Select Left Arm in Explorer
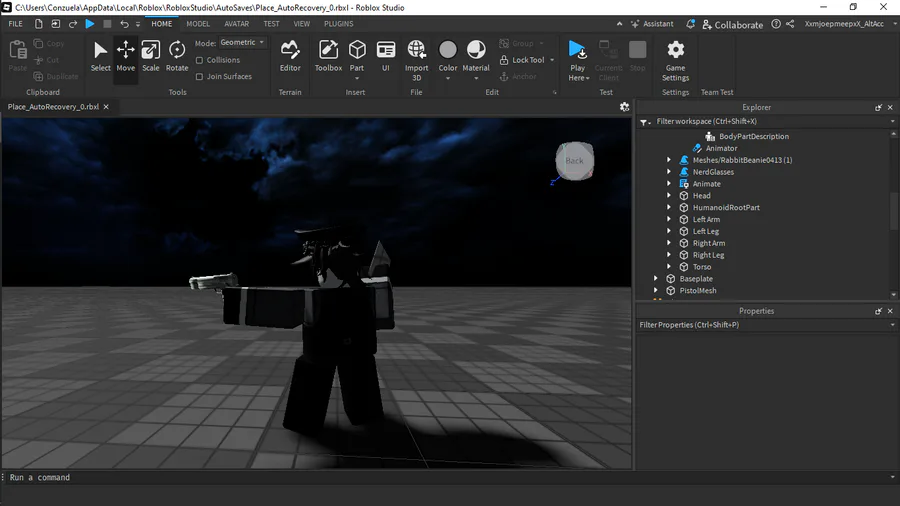 (706, 220)
